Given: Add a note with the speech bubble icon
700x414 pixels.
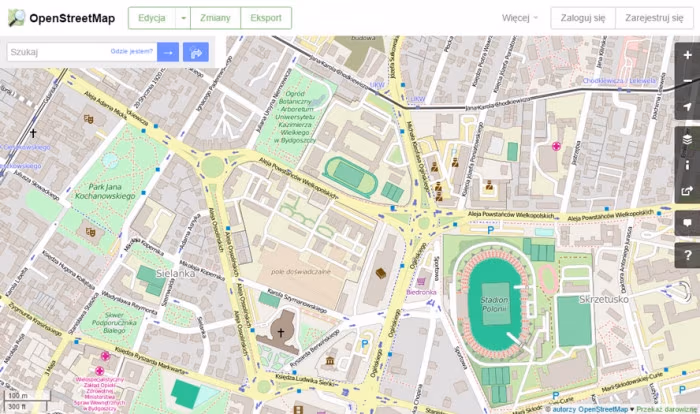Looking at the screenshot, I should (x=687, y=223).
